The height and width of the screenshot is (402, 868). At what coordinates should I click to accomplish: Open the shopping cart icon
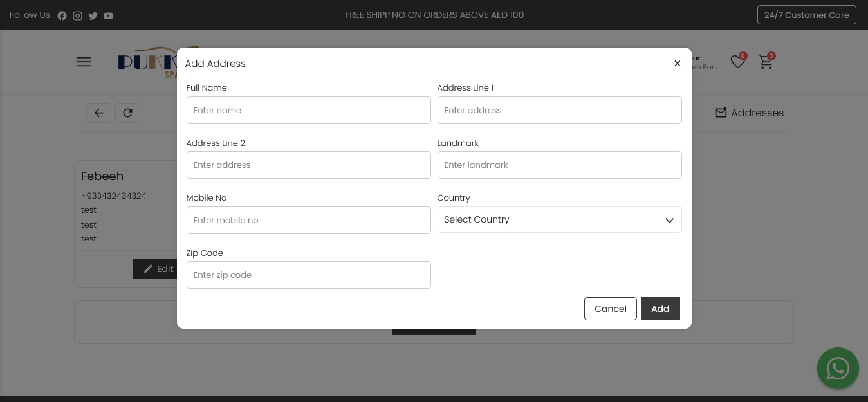click(765, 62)
